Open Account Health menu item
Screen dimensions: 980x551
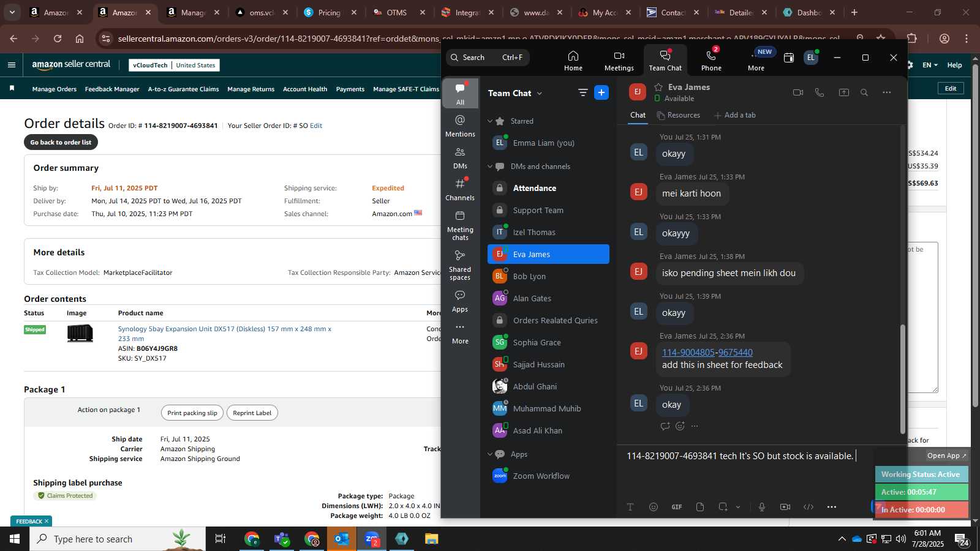click(x=305, y=89)
